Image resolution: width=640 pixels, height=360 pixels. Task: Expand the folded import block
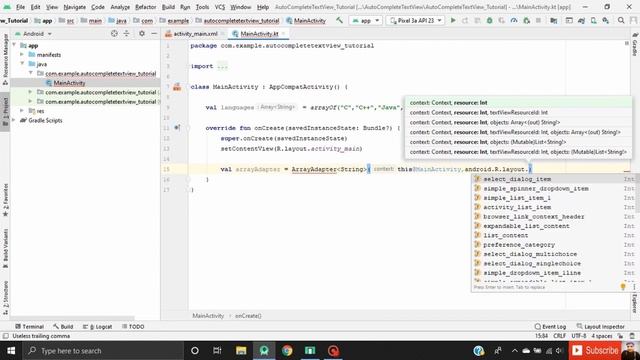[x=222, y=66]
